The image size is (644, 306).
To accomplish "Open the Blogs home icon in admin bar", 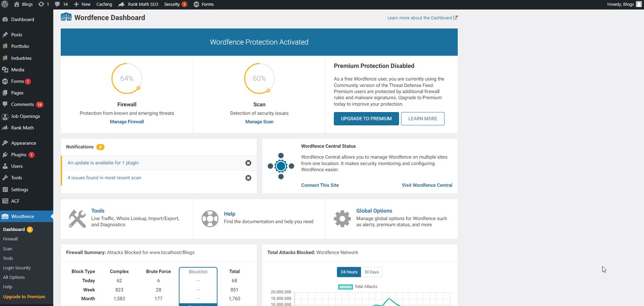I will (23, 4).
